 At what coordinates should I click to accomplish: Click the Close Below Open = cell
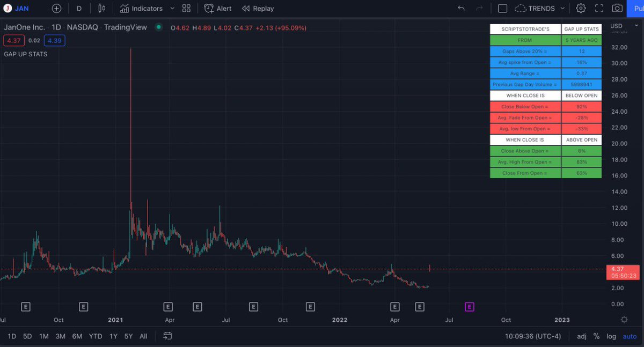tap(525, 107)
